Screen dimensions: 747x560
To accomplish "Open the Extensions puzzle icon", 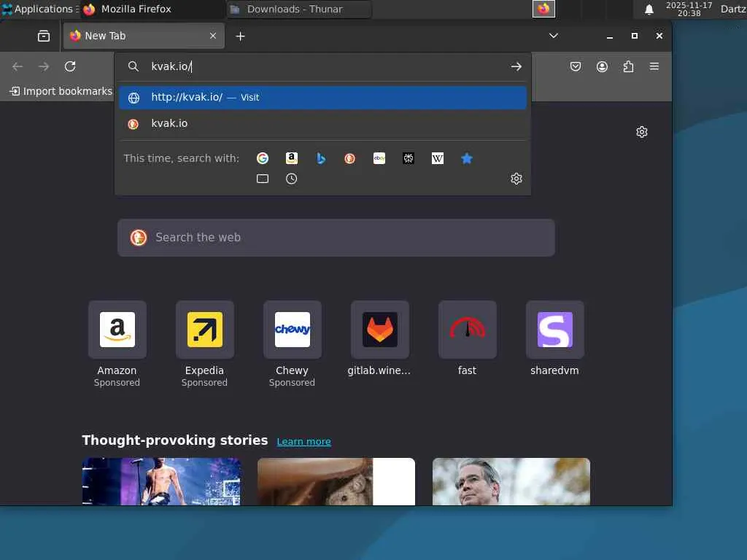I will [x=628, y=66].
